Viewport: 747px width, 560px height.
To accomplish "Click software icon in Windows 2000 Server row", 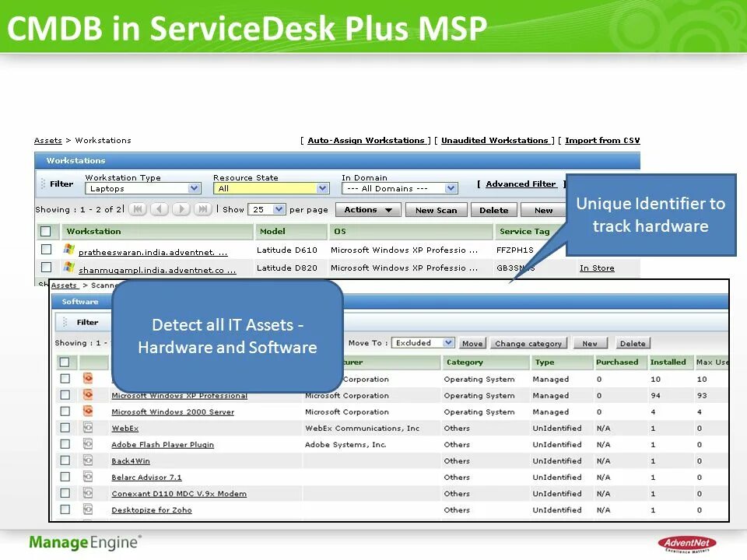I will pos(88,411).
